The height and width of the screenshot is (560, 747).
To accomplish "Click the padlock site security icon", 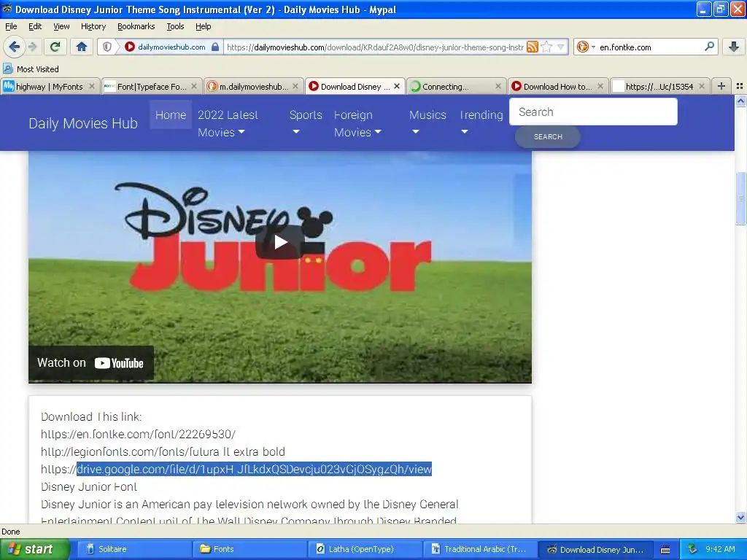I will (215, 47).
